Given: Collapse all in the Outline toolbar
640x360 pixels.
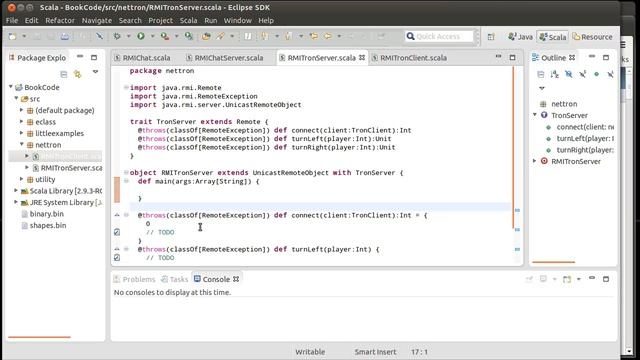Looking at the screenshot, I should point(540,74).
